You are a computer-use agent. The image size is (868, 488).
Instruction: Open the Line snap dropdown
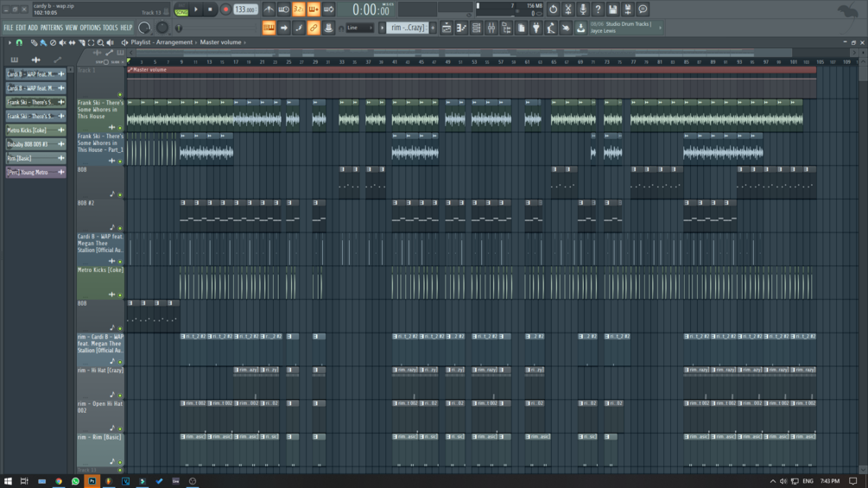[360, 28]
